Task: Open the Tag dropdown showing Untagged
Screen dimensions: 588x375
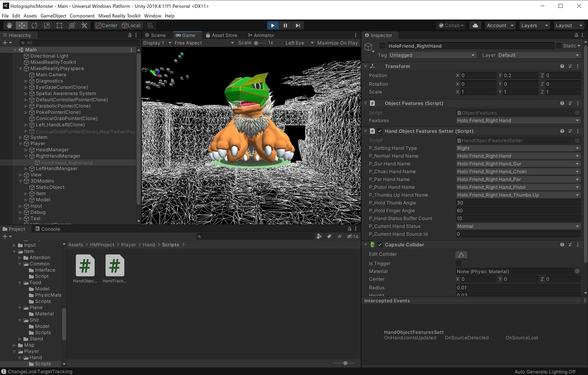Action: pyautogui.click(x=433, y=55)
